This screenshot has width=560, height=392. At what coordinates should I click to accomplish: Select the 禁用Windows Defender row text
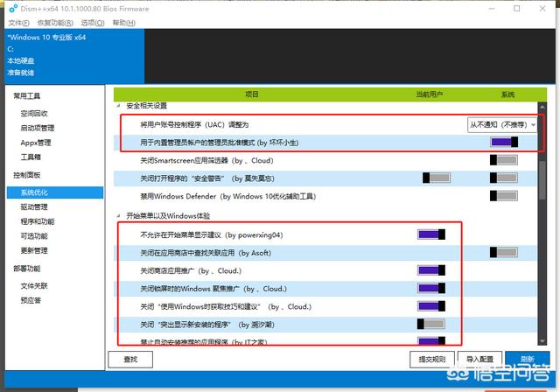point(227,196)
